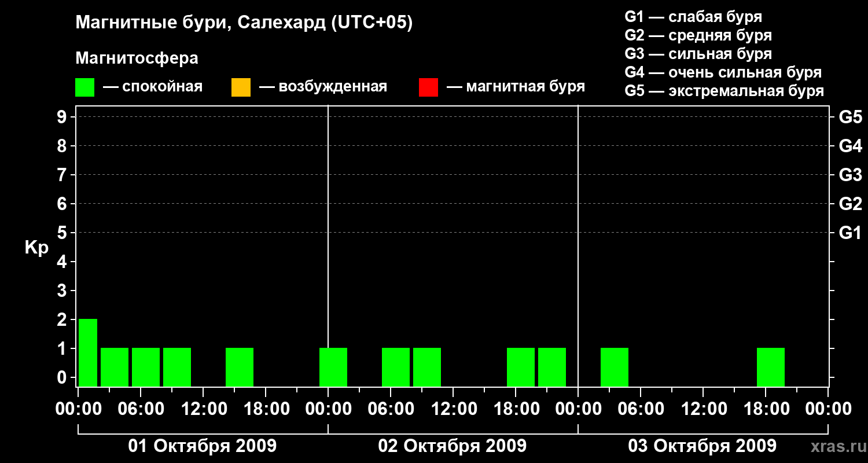Click the '00:00' label starting 02 Октября
This screenshot has height=463, width=868.
(328, 409)
